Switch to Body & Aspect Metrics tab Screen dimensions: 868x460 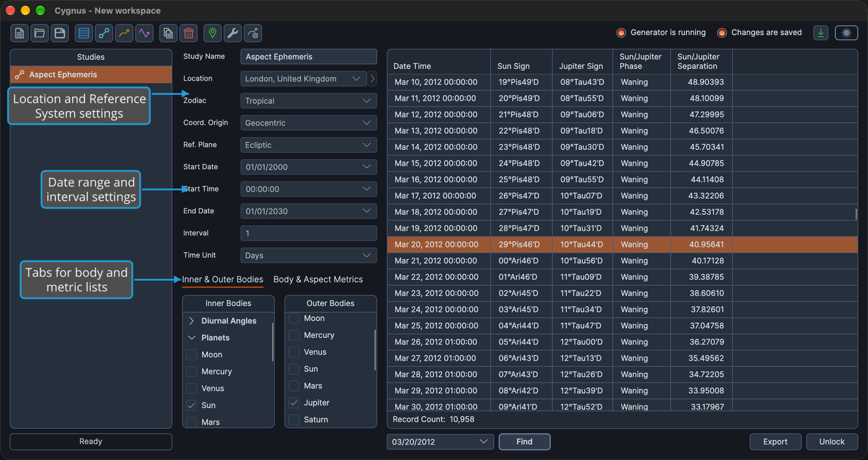[x=318, y=279]
